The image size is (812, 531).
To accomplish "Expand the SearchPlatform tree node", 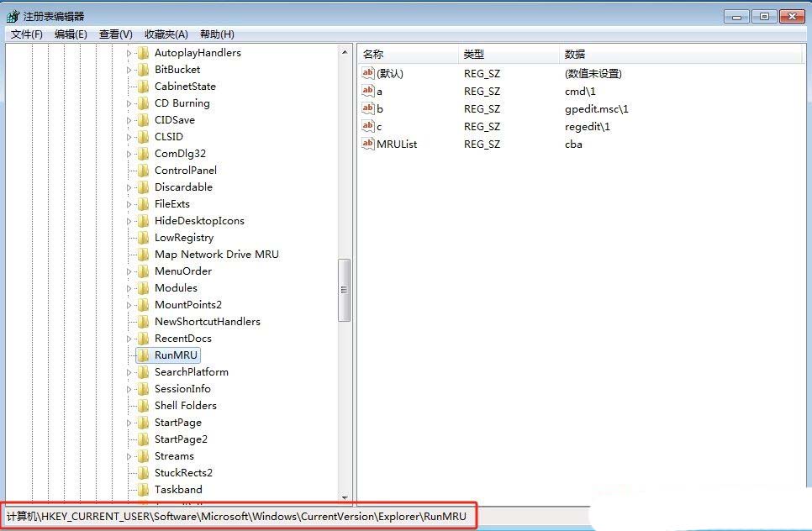I will [129, 372].
